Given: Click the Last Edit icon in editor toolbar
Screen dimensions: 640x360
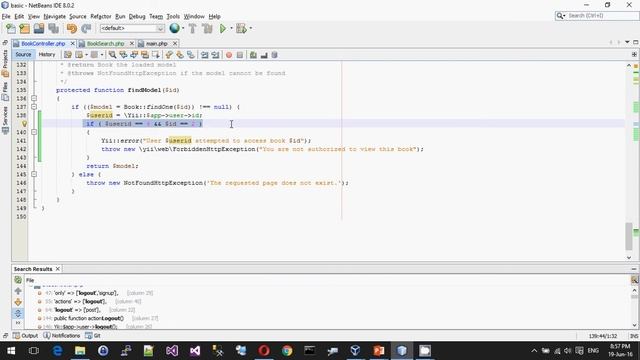Looking at the screenshot, I should coord(68,55).
